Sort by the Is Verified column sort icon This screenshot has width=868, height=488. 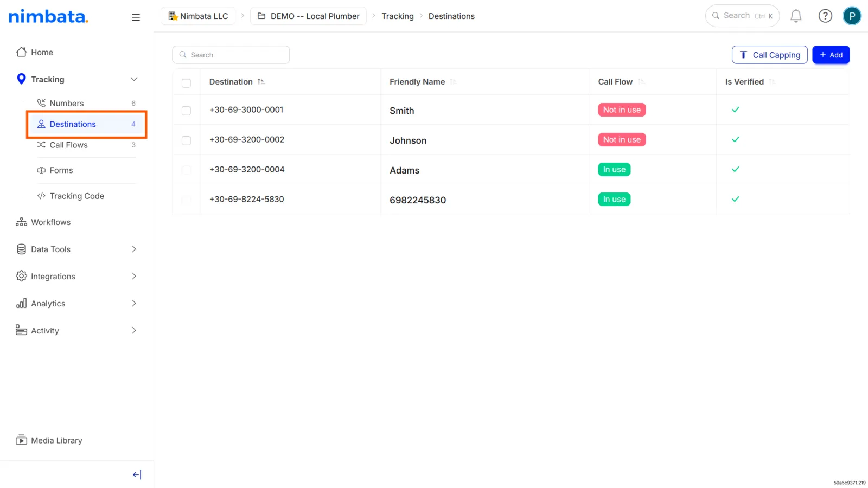tap(772, 82)
